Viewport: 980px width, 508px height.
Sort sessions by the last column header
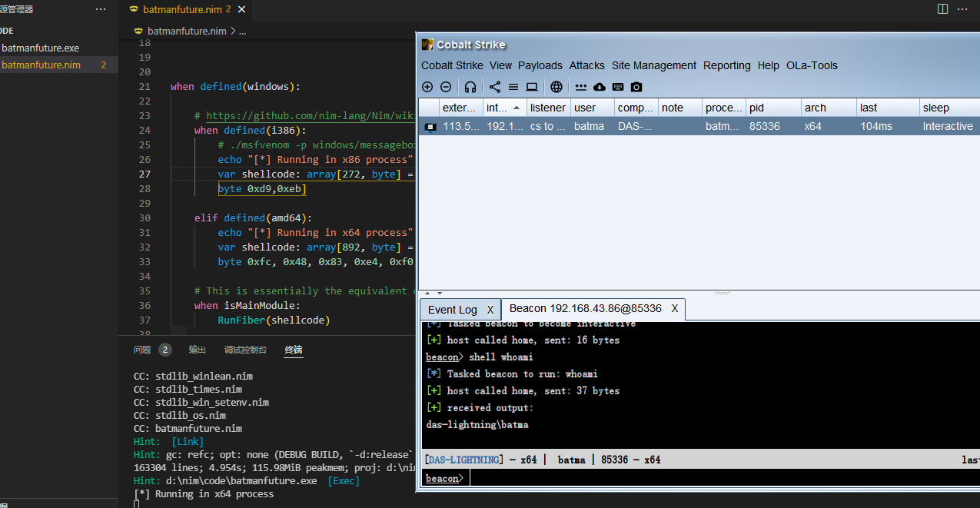888,108
